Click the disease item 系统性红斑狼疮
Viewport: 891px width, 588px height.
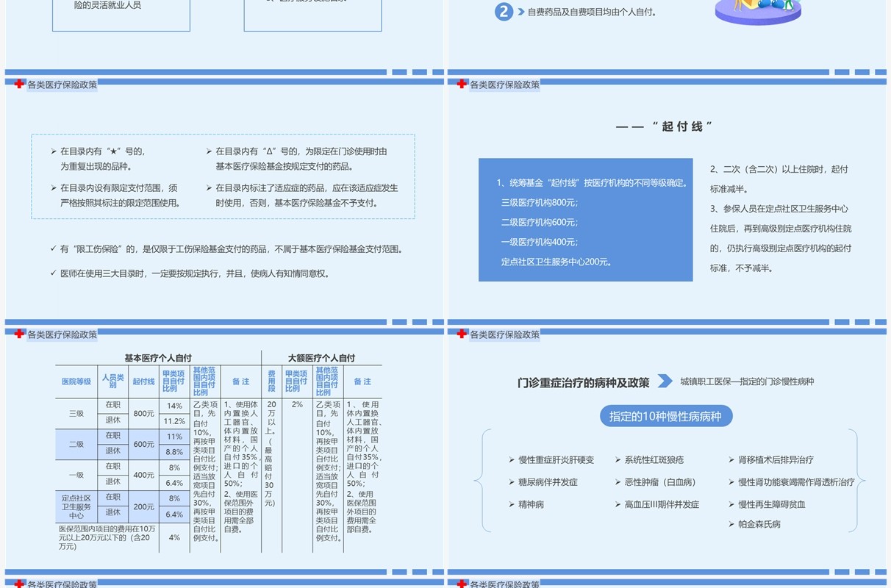649,459
